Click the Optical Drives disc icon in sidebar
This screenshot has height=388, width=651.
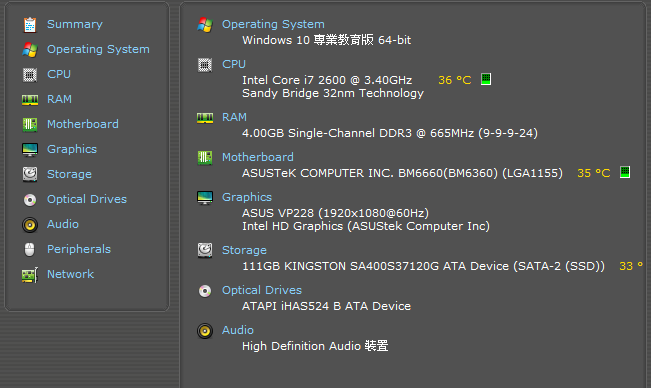pyautogui.click(x=29, y=200)
